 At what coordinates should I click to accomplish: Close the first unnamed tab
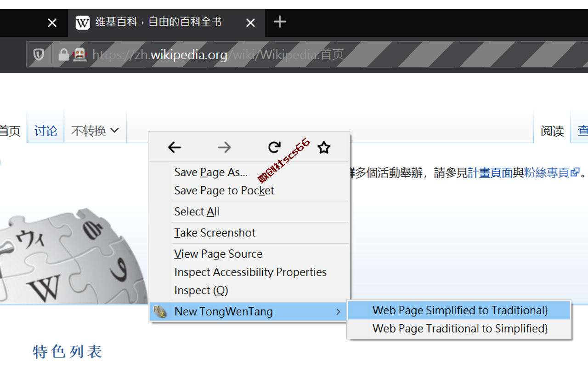pyautogui.click(x=52, y=23)
